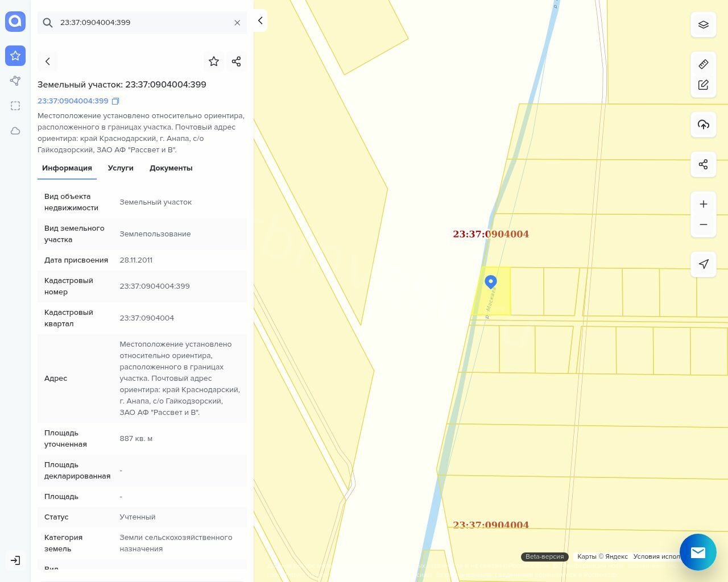Add parcel to favorites with star button
Screen dimensions: 728x582
coord(214,61)
